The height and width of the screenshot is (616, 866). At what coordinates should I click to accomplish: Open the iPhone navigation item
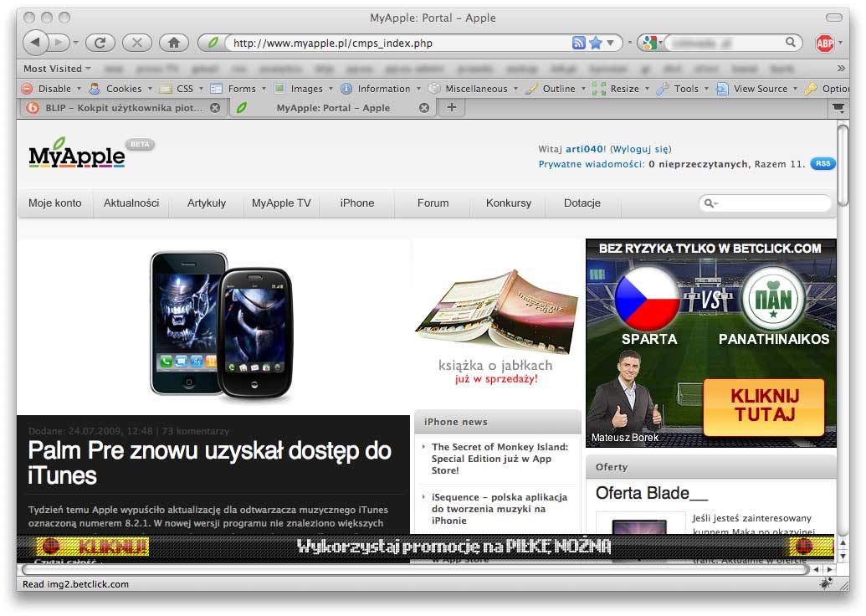(x=356, y=203)
